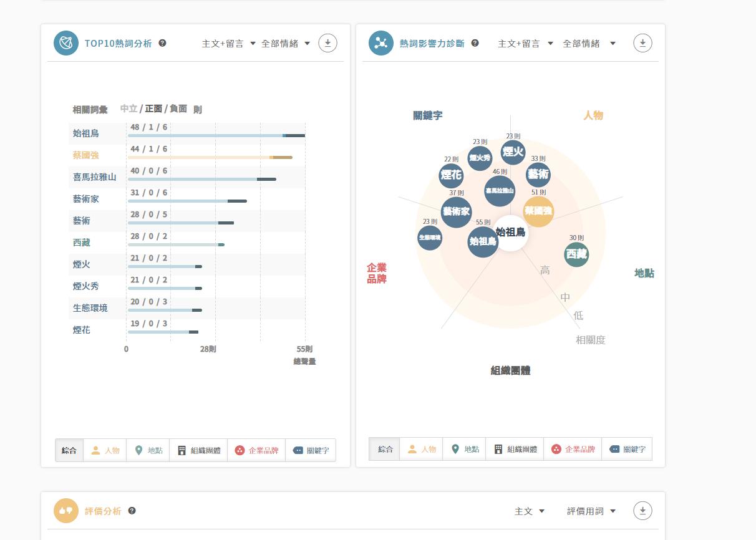Click the 蔡國強 keyword in the list

pos(86,155)
